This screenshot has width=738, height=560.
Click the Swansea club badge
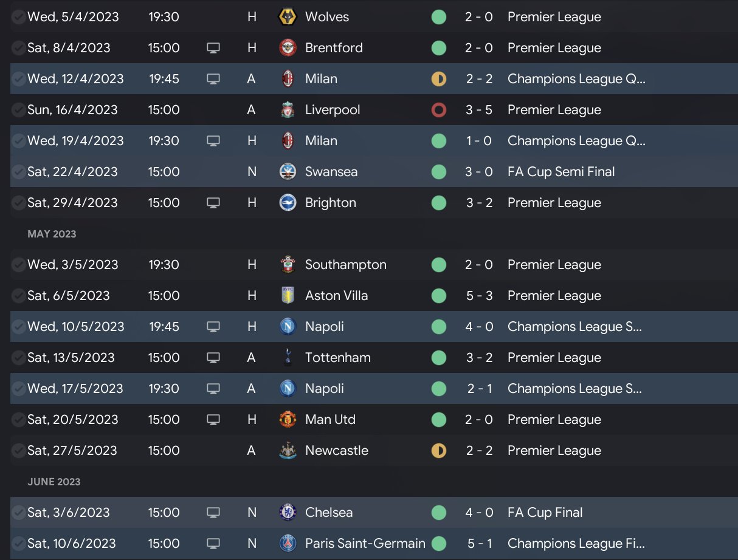coord(288,172)
